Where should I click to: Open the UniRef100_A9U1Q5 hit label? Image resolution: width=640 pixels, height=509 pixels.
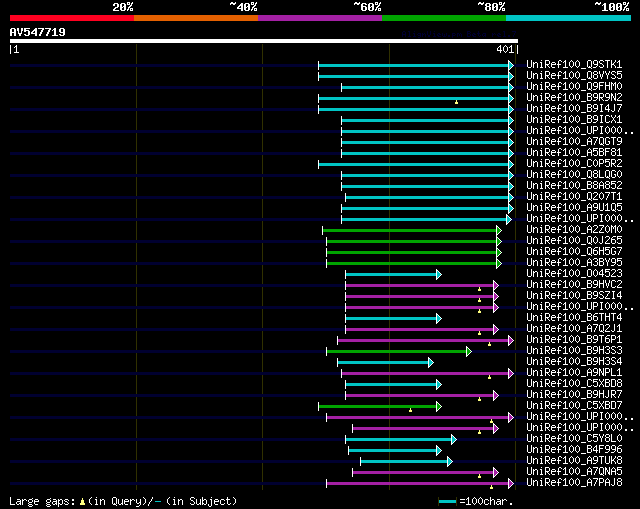[x=574, y=208]
